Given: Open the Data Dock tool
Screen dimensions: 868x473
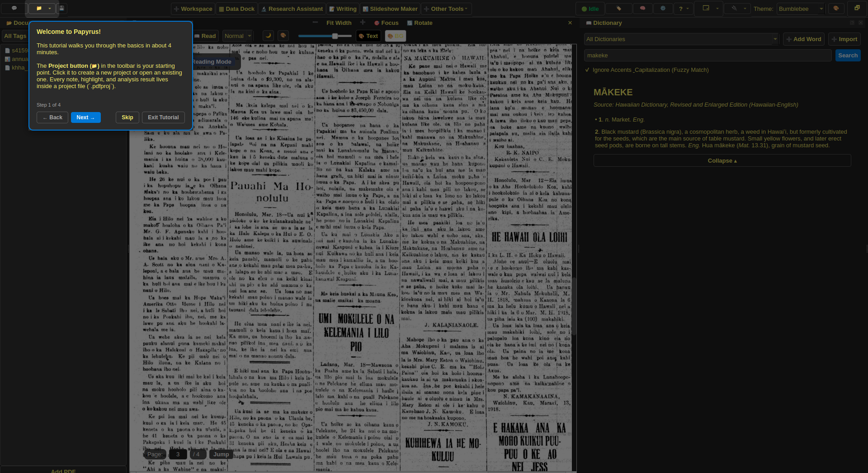Looking at the screenshot, I should pos(236,9).
